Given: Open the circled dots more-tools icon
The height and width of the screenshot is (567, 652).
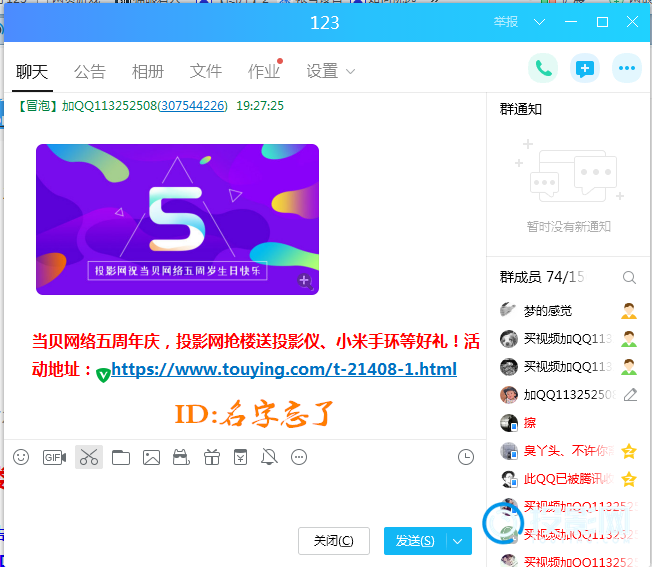Looking at the screenshot, I should click(x=299, y=457).
